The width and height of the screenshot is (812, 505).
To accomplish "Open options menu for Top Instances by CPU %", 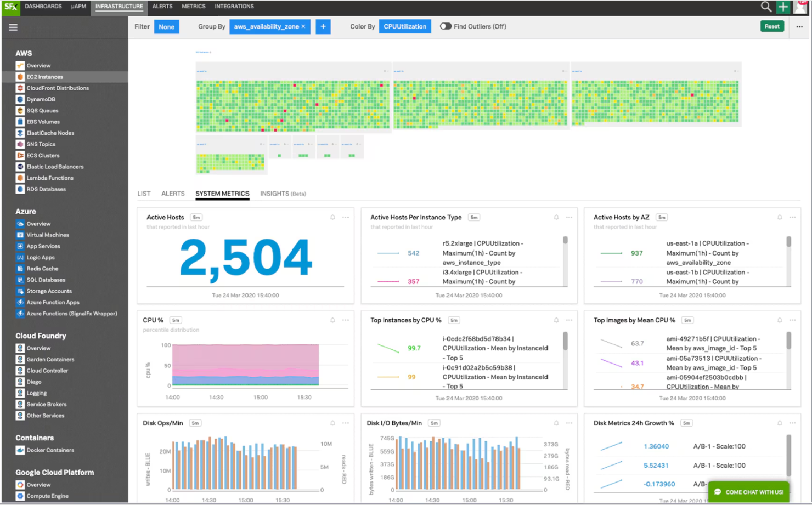I will click(569, 320).
